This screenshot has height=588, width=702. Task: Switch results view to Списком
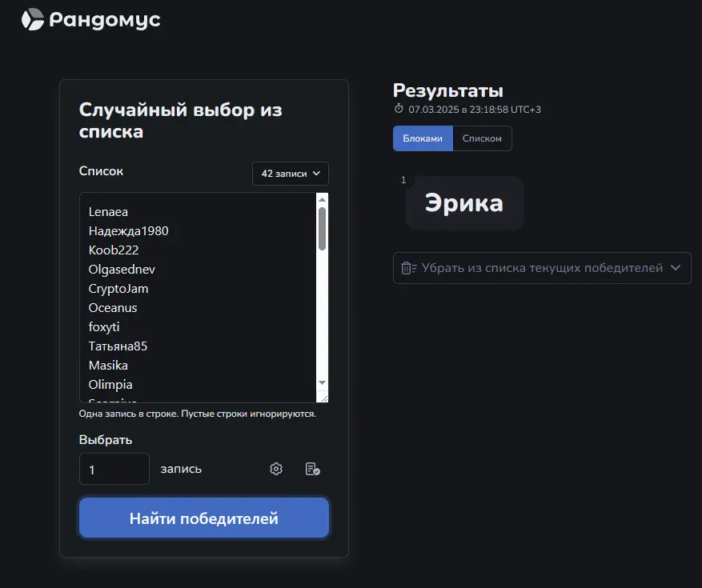pyautogui.click(x=482, y=138)
